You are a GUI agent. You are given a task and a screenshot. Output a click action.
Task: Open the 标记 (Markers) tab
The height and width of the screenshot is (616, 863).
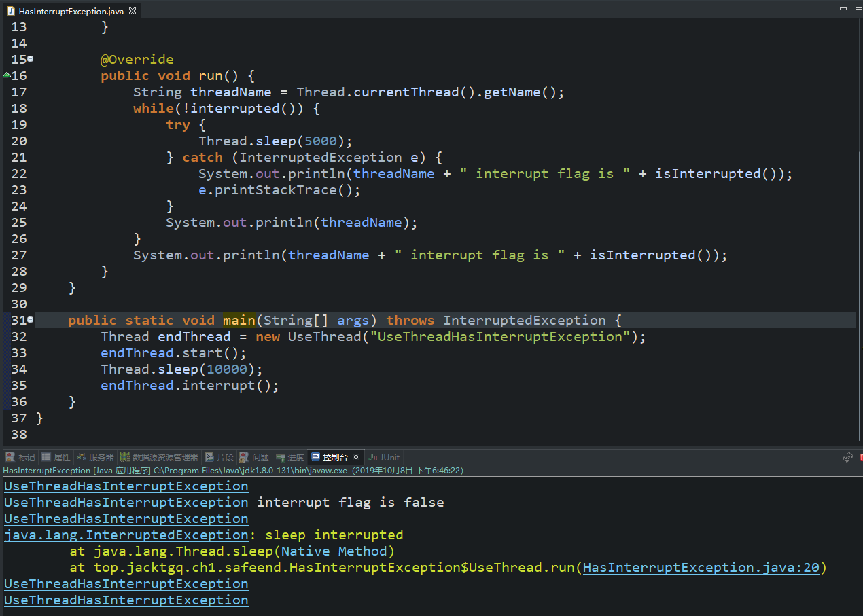[x=20, y=457]
